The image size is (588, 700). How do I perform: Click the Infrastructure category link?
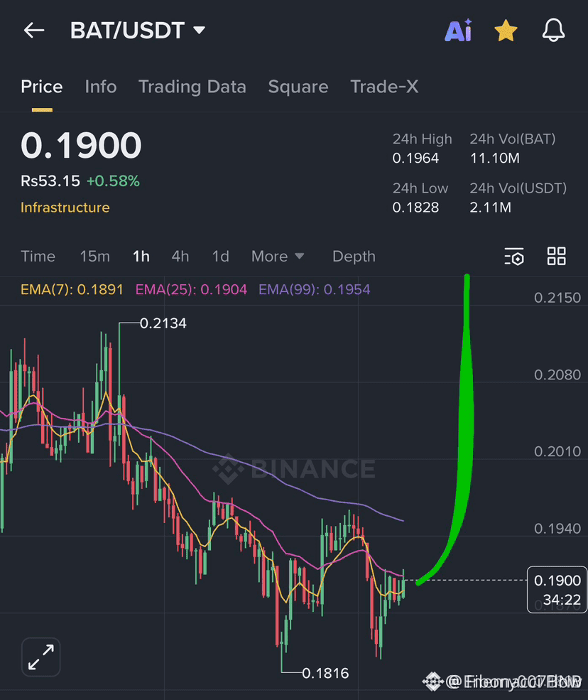(65, 208)
